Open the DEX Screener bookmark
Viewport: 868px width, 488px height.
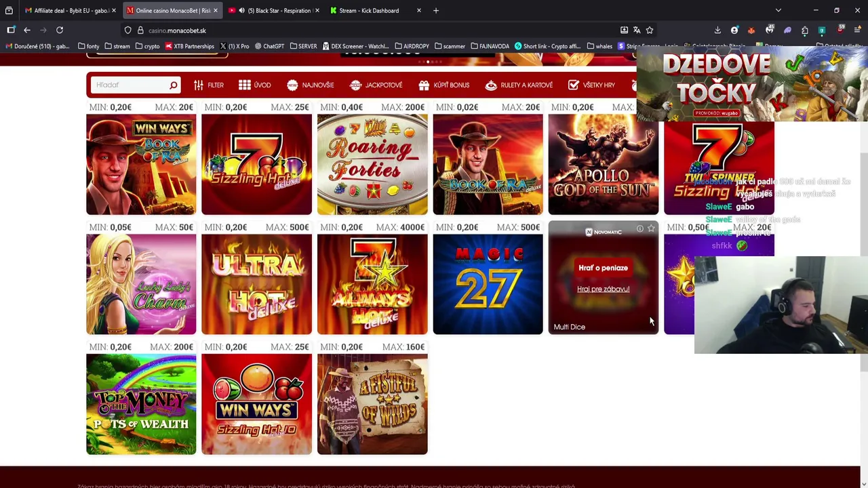click(356, 46)
